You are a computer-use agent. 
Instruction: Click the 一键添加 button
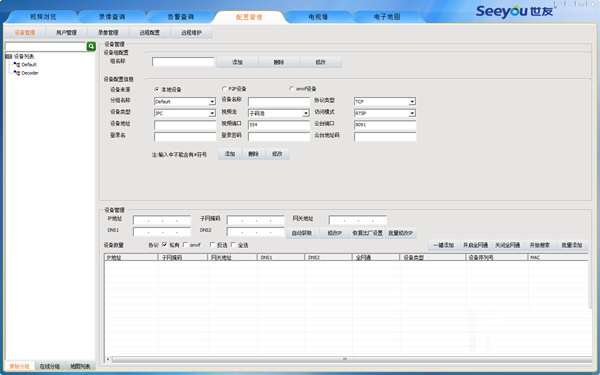[443, 245]
